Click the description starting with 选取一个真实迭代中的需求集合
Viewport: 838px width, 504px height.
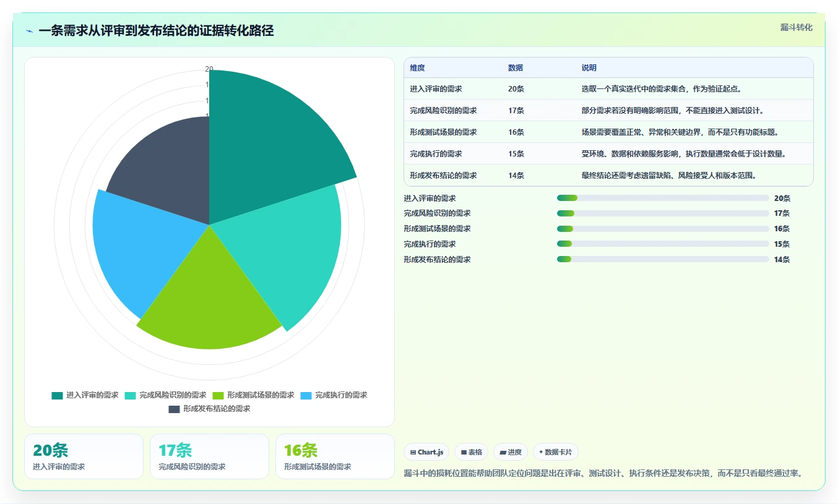tap(662, 89)
